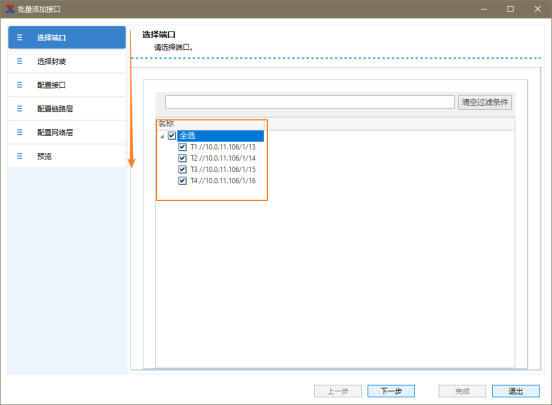This screenshot has width=552, height=405.
Task: Click the 退出 button
Action: point(516,391)
